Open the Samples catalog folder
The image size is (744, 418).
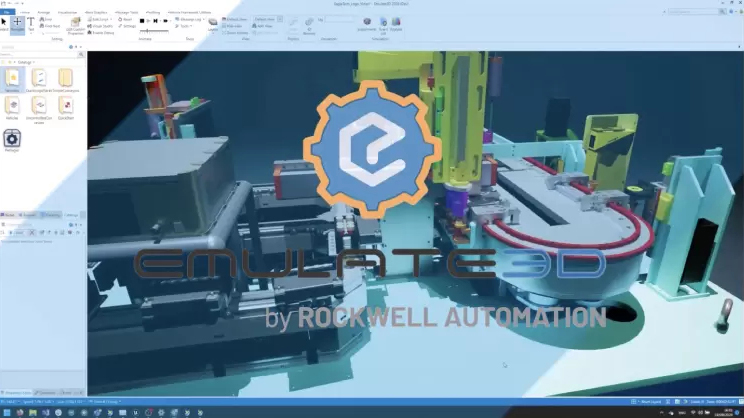pos(12,80)
